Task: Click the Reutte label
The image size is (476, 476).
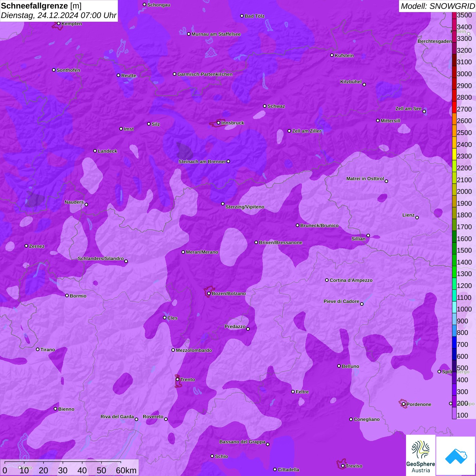Action: pyautogui.click(x=129, y=75)
